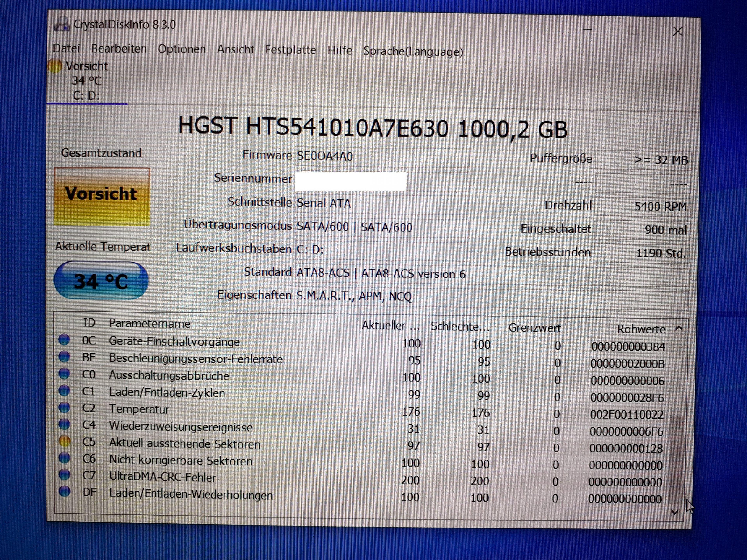
Task: Click the 34 °C temperature button
Action: point(101,281)
